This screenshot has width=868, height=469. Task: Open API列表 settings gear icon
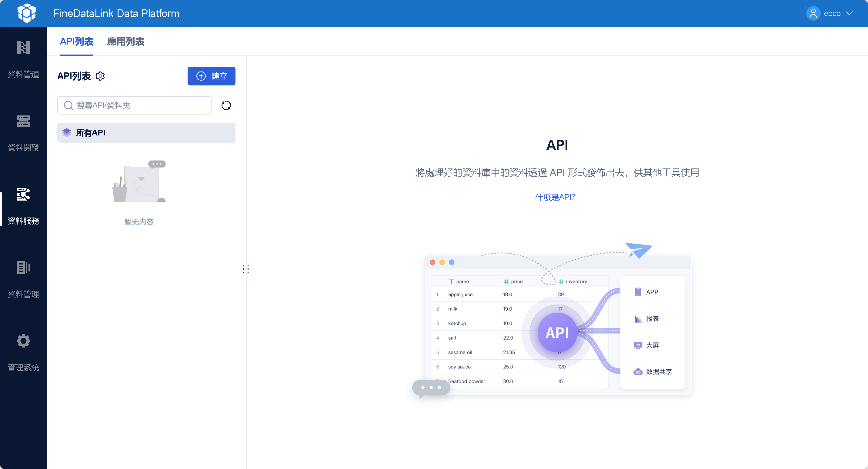pyautogui.click(x=100, y=76)
